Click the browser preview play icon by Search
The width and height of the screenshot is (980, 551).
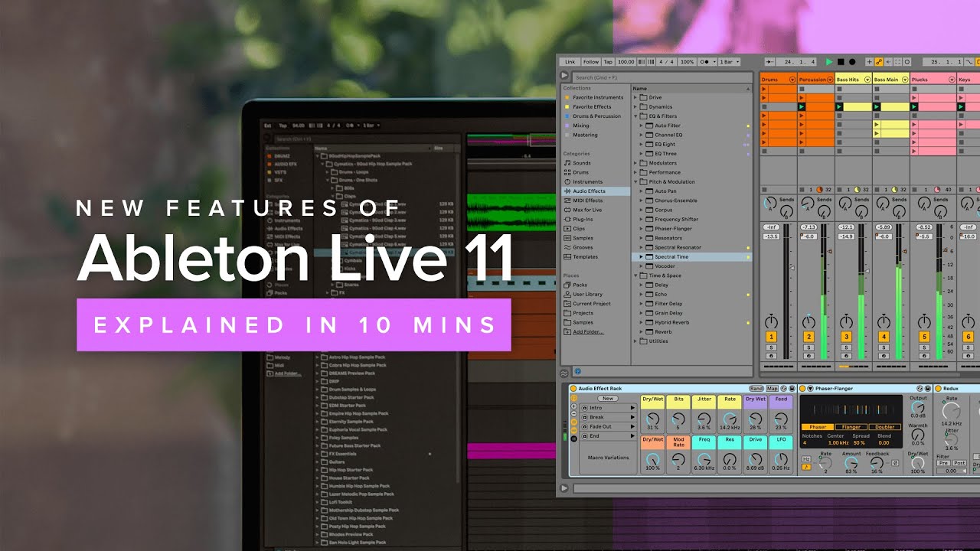(565, 77)
